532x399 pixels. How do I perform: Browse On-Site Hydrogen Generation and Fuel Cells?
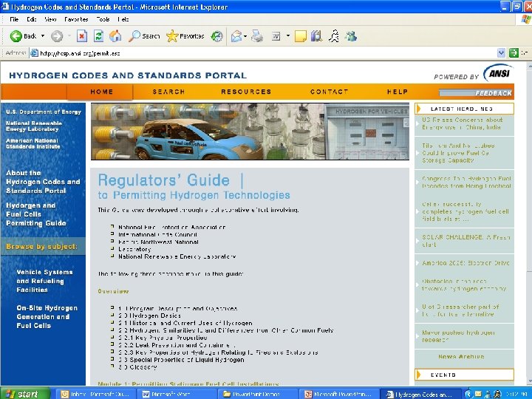click(x=47, y=317)
